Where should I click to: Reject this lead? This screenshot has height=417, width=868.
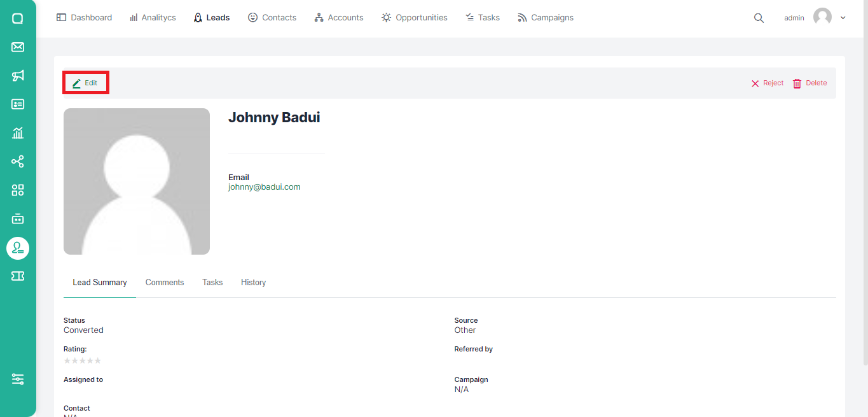(x=768, y=83)
